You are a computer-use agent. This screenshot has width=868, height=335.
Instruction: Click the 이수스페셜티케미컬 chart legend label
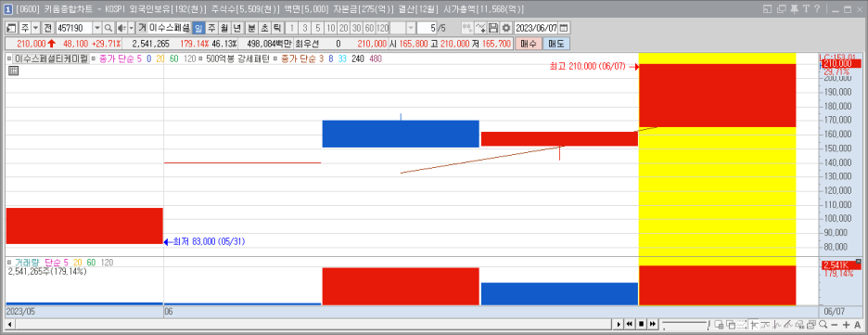[51, 58]
